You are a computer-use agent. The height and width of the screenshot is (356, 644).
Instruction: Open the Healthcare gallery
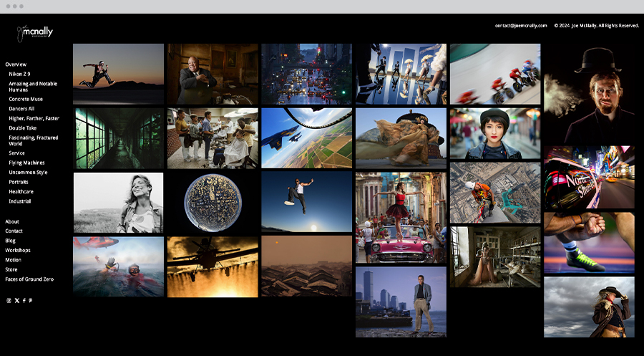point(21,191)
